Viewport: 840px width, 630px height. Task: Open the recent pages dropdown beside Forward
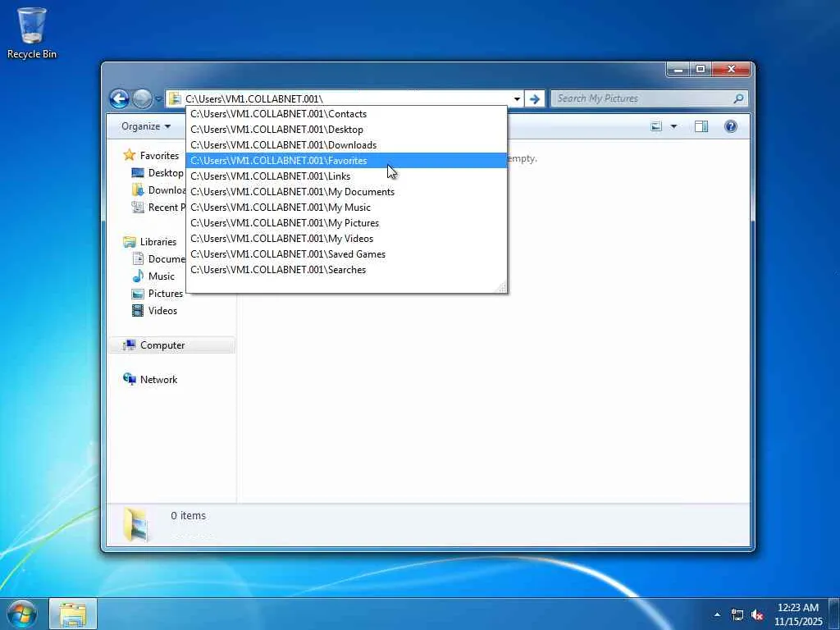pos(158,99)
